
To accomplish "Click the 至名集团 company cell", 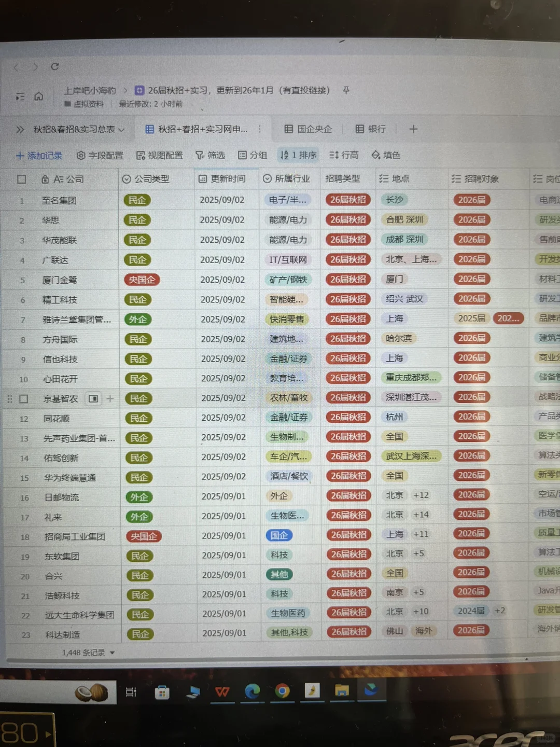I will click(59, 200).
